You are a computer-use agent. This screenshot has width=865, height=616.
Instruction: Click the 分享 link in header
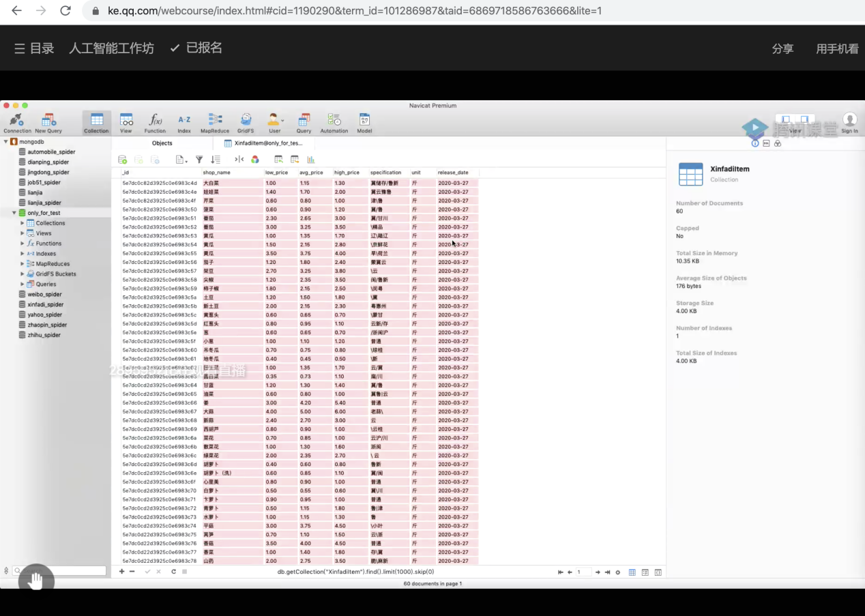[x=782, y=49]
